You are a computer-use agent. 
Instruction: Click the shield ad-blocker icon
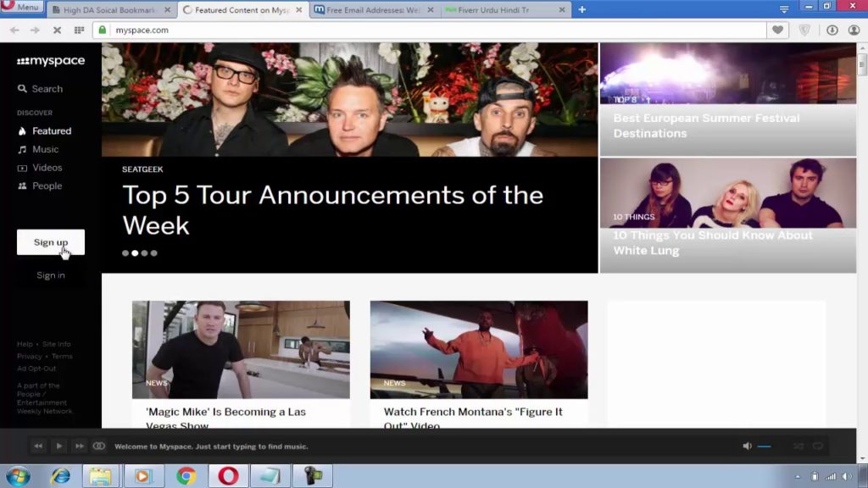click(804, 30)
